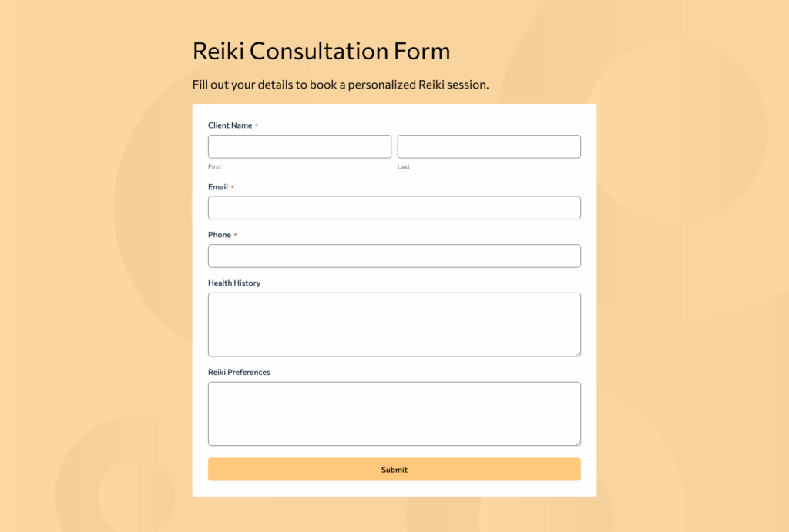Screen dimensions: 789x532
Task: Click the required asterisk beside Client Name
Action: [257, 125]
